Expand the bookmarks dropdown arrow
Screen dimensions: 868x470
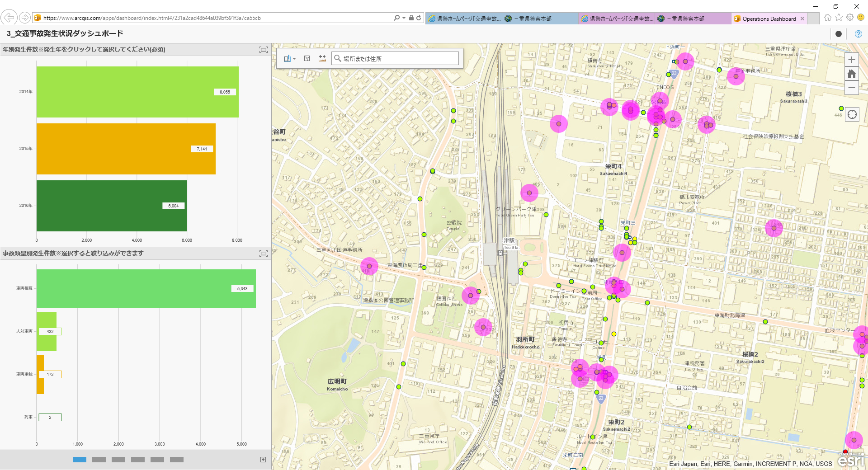pyautogui.click(x=294, y=59)
